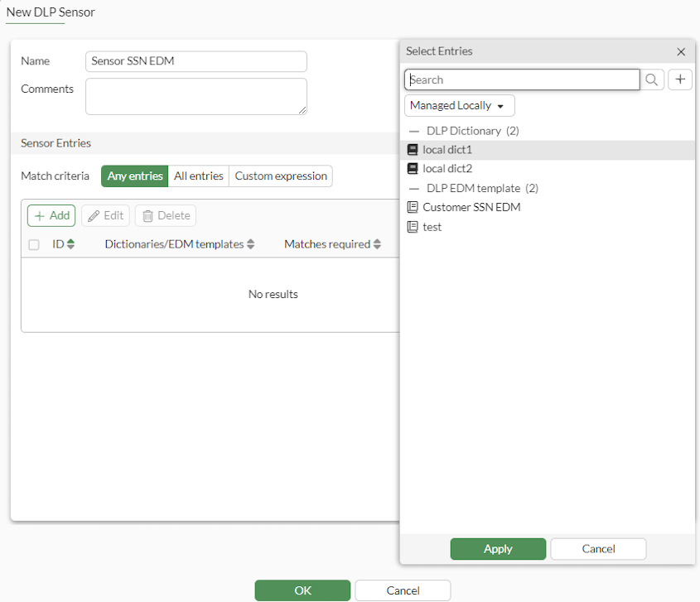Image resolution: width=700 pixels, height=602 pixels.
Task: Click the Delete sensor entry button
Action: pyautogui.click(x=166, y=215)
